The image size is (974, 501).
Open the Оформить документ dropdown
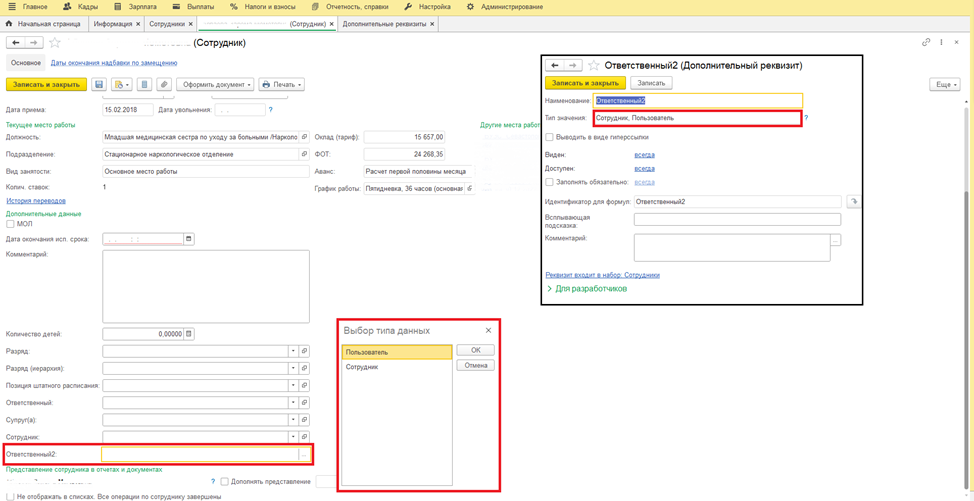click(x=216, y=84)
